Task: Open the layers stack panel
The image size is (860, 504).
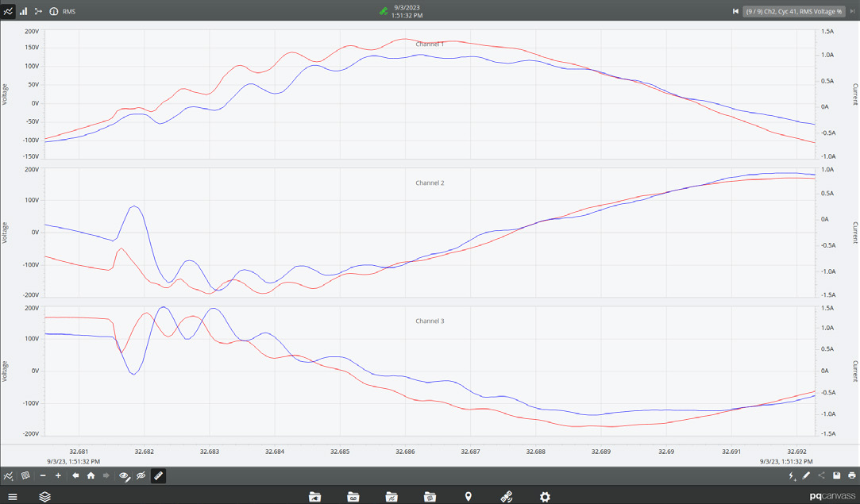Action: (x=45, y=497)
